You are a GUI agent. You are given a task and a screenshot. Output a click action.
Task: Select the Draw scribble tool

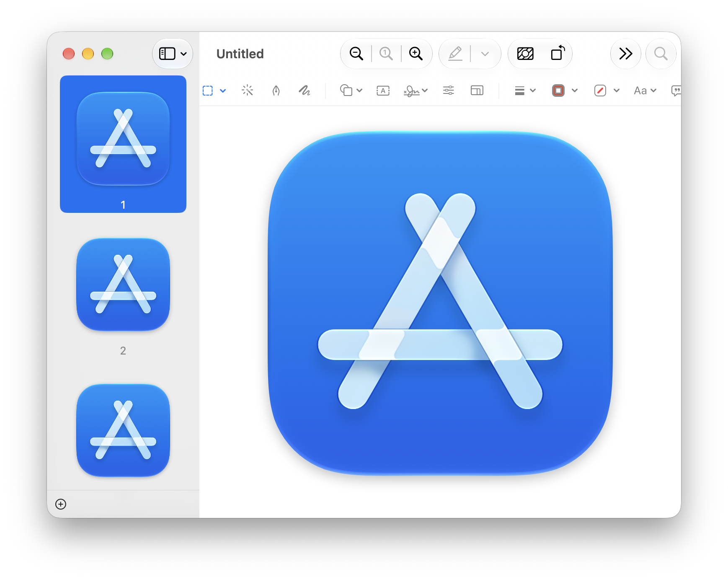(305, 90)
